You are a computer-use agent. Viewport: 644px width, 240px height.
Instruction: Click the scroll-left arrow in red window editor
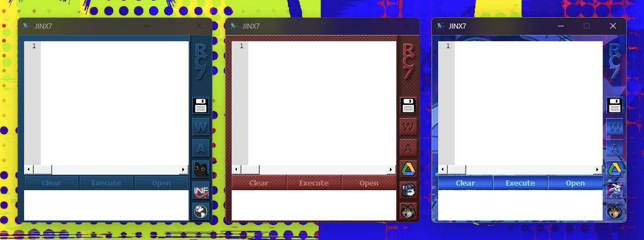236,170
